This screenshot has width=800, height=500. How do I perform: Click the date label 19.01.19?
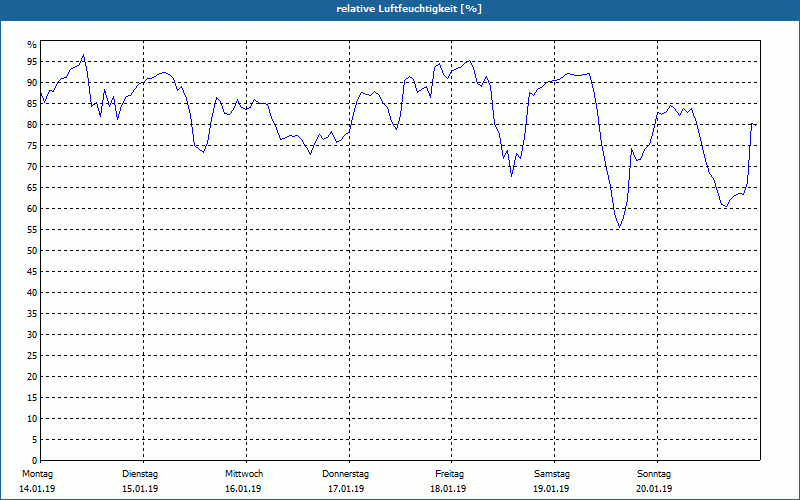click(x=551, y=489)
